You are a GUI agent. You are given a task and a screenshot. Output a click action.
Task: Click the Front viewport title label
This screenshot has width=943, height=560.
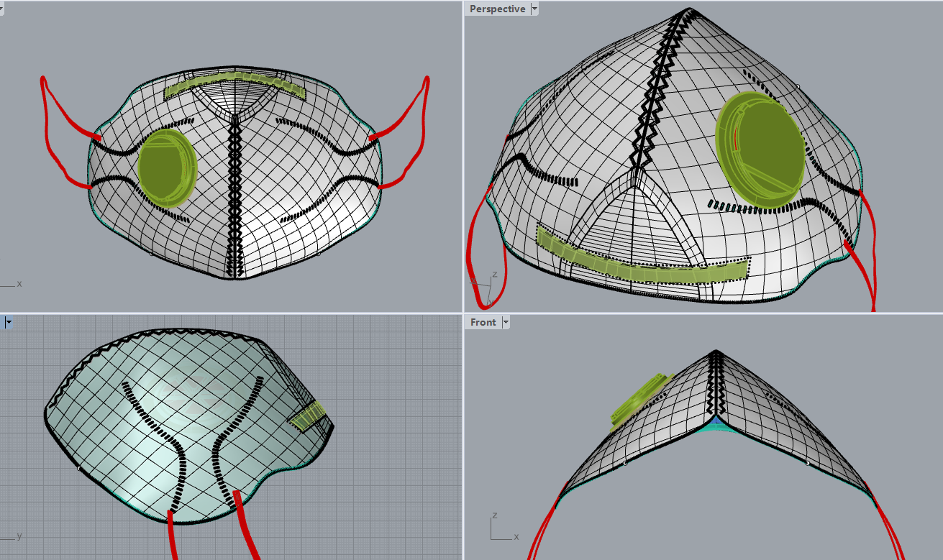[483, 322]
